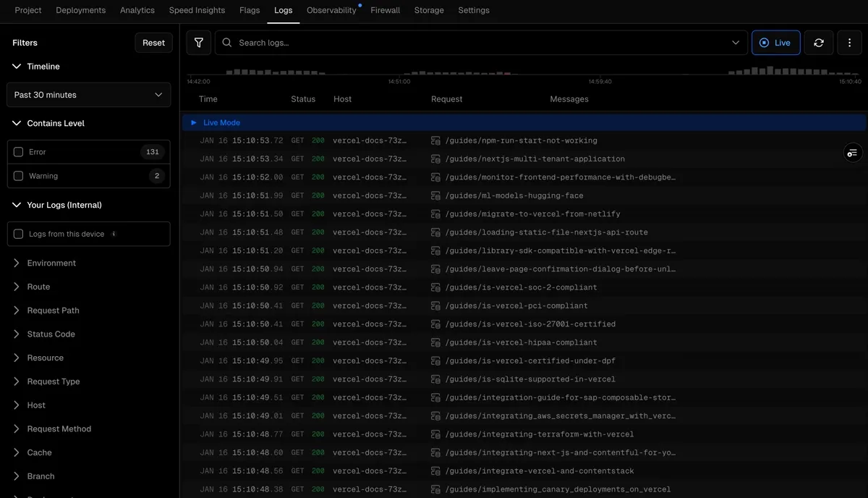868x498 pixels.
Task: Open the /guides/integrating-next-js-and-contentful log row
Action: [x=524, y=452]
